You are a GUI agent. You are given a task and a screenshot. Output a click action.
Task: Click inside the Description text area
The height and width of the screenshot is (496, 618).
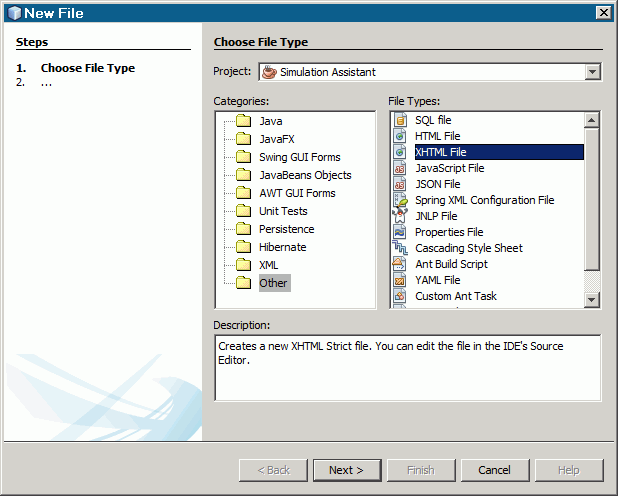[408, 368]
